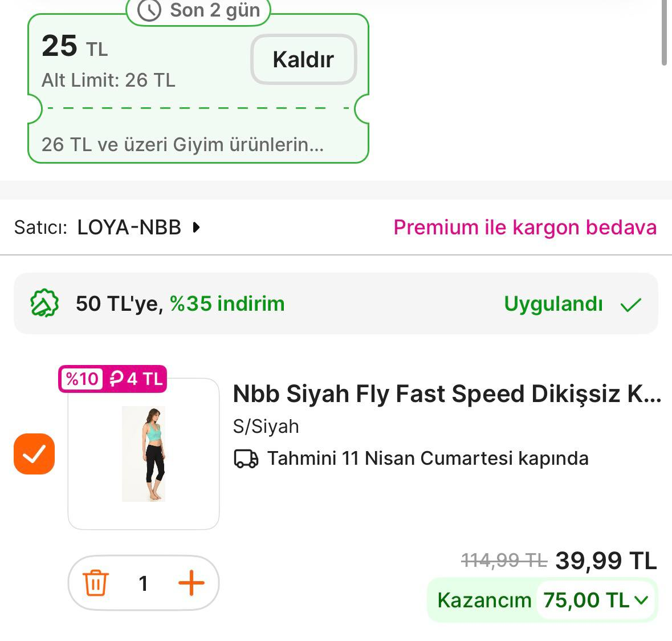The width and height of the screenshot is (672, 641).
Task: Tap the Premium ile kargon bedava link
Action: tap(524, 228)
